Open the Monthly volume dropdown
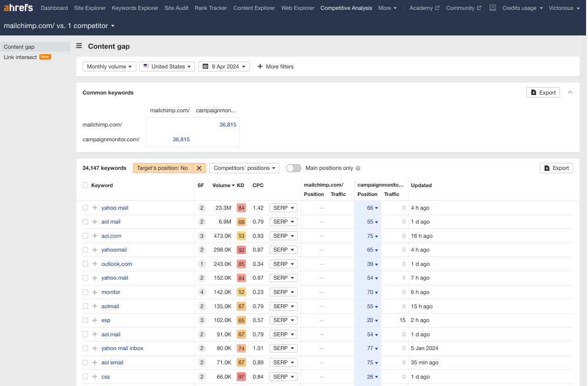This screenshot has width=588, height=386. pyautogui.click(x=109, y=66)
